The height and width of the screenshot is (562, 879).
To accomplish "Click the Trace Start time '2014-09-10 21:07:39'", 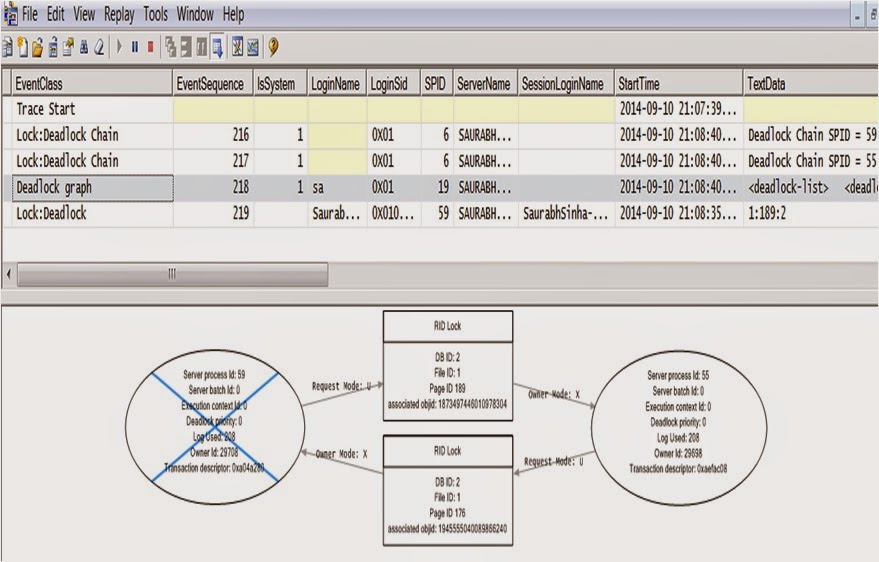I will (x=679, y=109).
